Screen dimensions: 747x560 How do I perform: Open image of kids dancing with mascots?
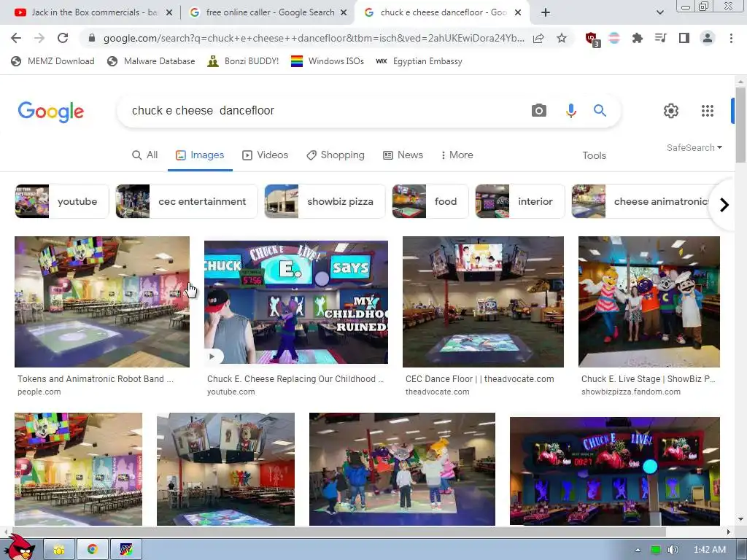coord(402,469)
